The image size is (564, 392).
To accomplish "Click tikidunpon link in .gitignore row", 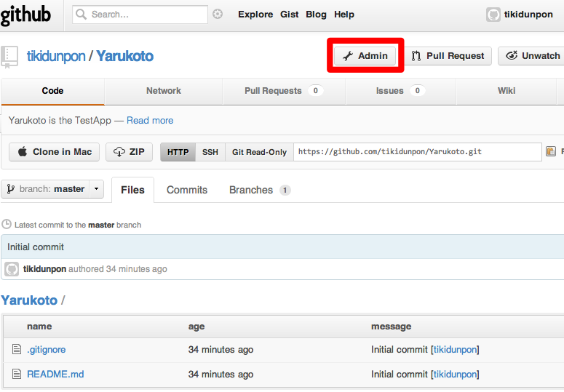I will [x=455, y=349].
